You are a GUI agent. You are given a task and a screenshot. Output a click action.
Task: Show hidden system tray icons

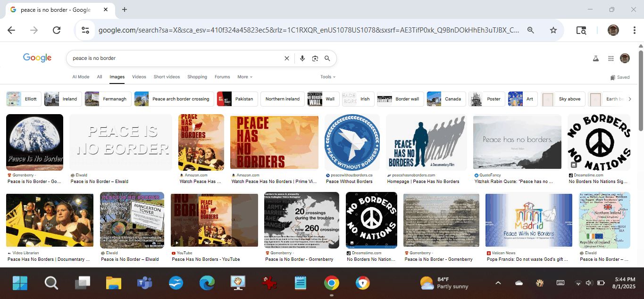tap(498, 283)
